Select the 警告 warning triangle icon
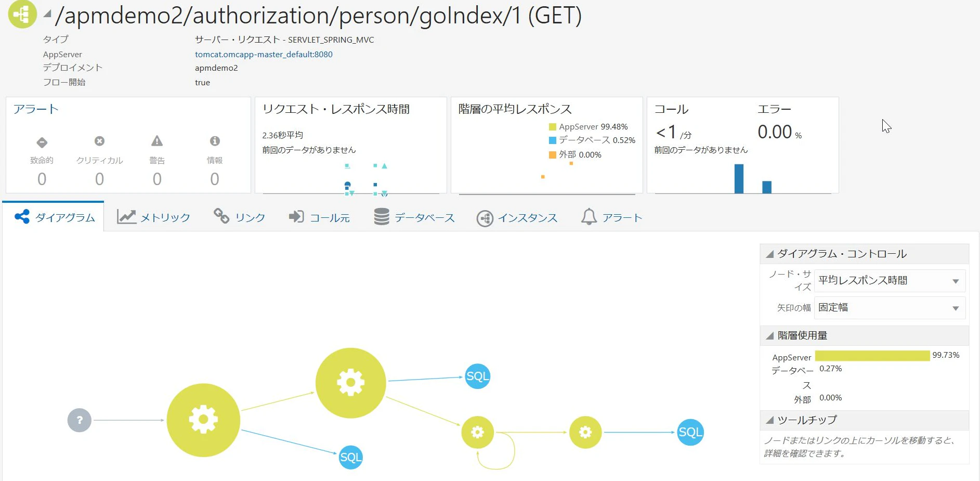The image size is (980, 481). coord(157,141)
